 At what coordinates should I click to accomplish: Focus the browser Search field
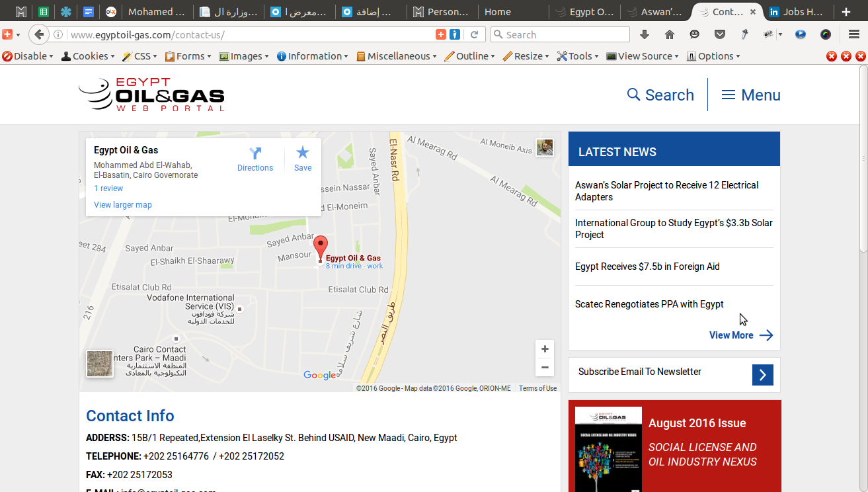[x=560, y=34]
